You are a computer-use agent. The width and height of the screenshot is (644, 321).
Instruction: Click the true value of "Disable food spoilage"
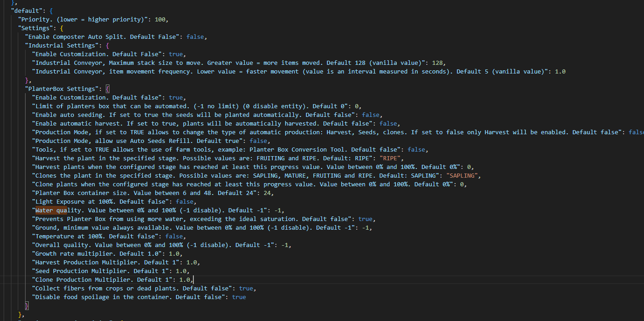click(239, 297)
